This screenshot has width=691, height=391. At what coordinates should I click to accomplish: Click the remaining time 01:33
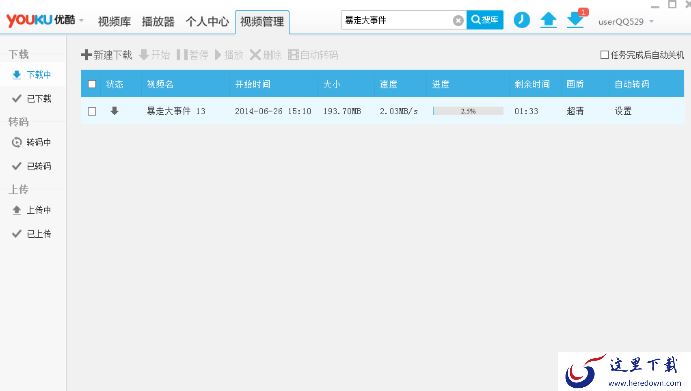(526, 111)
